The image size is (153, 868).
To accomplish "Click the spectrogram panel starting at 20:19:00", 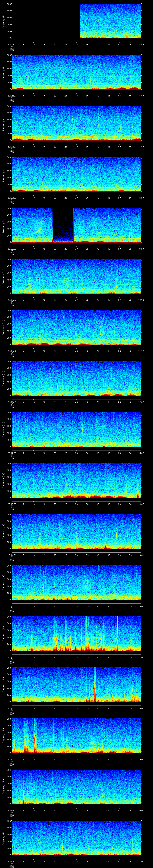I will (77, 787).
